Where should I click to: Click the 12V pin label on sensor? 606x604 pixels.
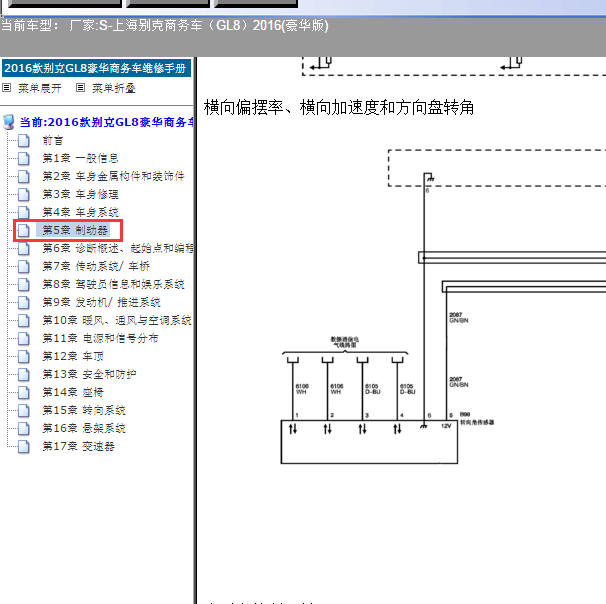(x=446, y=426)
